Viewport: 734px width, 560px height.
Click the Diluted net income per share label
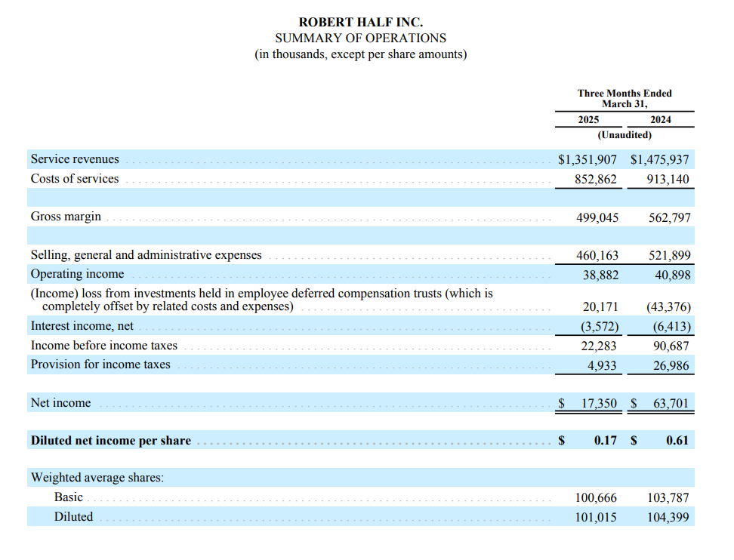(111, 441)
